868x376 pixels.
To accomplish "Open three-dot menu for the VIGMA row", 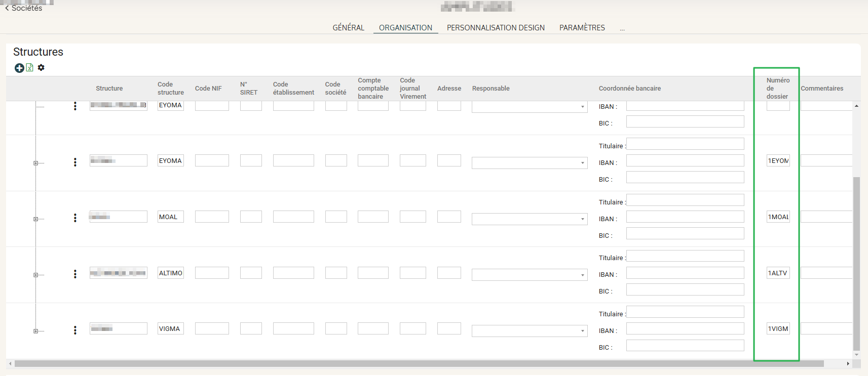I will tap(75, 330).
